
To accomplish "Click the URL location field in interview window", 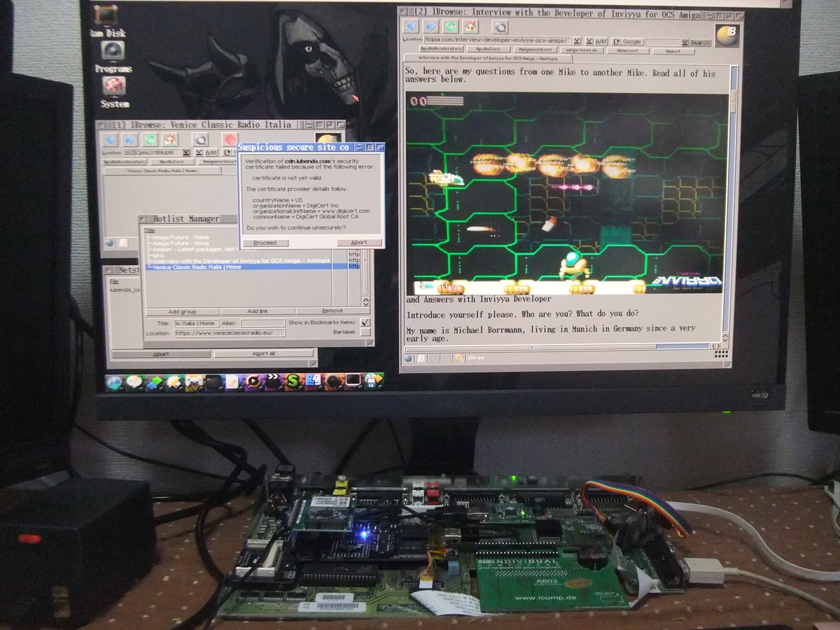I will pos(498,41).
